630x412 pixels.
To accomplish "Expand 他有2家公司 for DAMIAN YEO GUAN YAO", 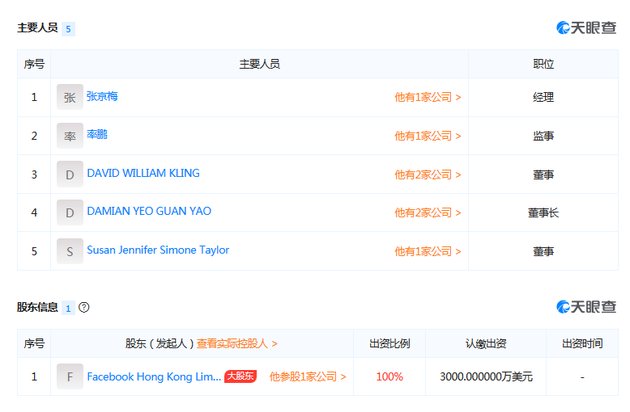I will tap(428, 213).
